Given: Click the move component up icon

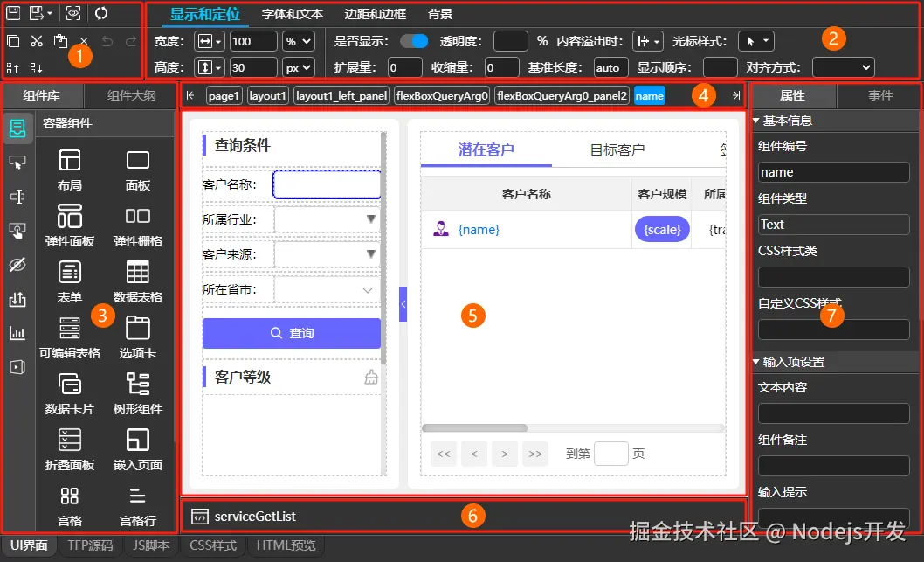Looking at the screenshot, I should [12, 68].
